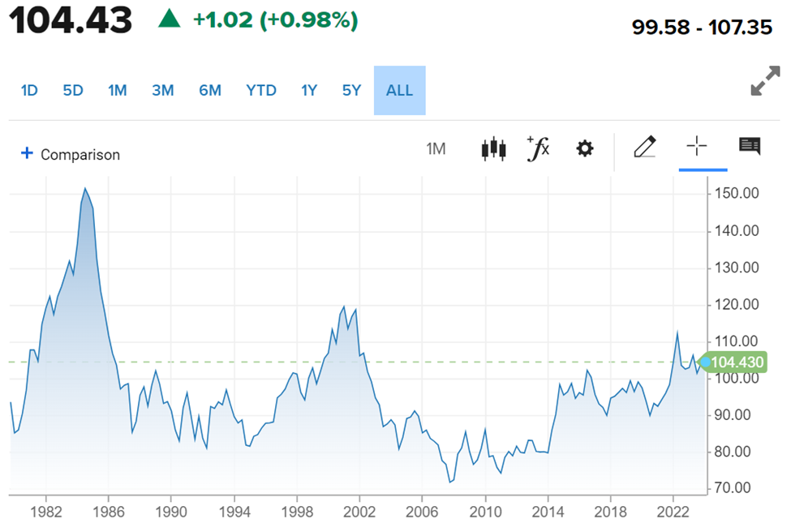Choose the YTD time range

261,90
